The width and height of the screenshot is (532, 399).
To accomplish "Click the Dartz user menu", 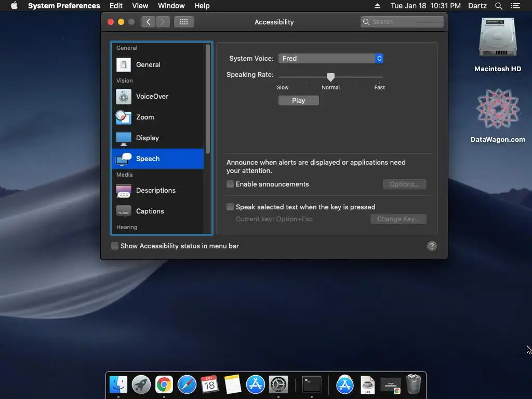I will point(477,6).
